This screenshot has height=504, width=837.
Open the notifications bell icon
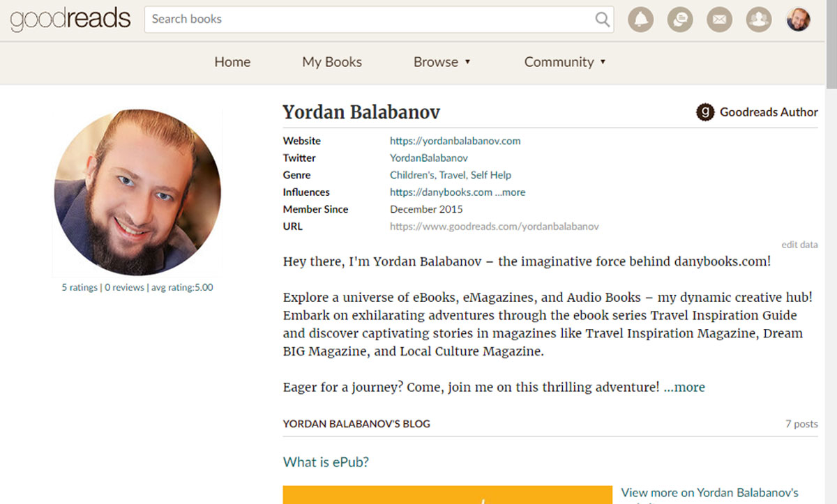[x=640, y=19]
